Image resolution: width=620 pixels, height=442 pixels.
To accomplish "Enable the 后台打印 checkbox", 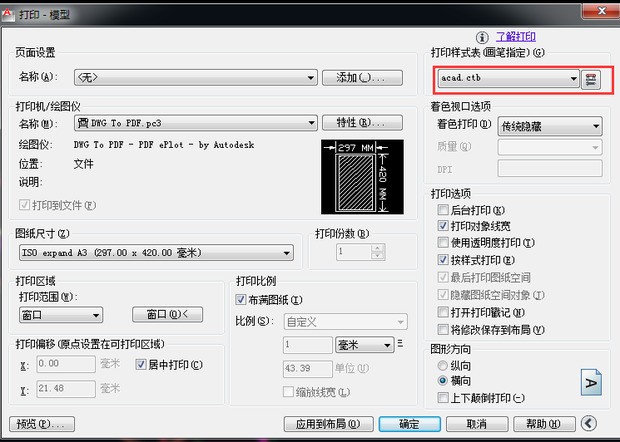I will [x=443, y=209].
